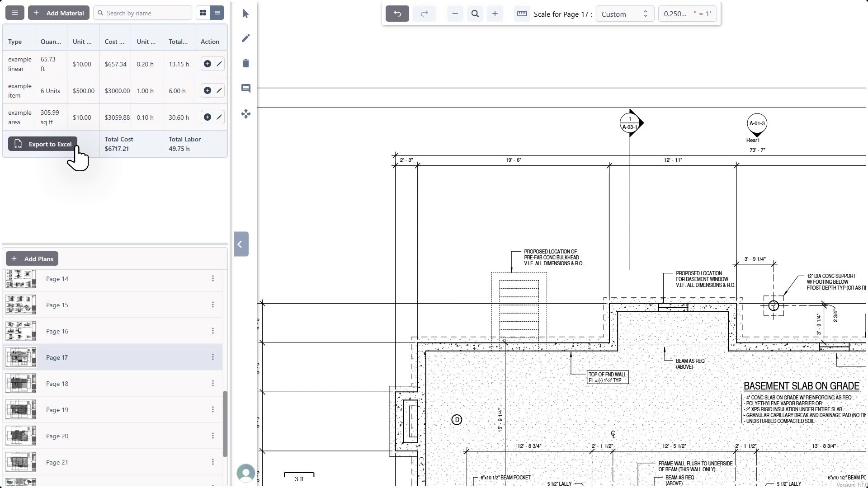
Task: Open Page 16 in the plans list
Action: pyautogui.click(x=113, y=331)
